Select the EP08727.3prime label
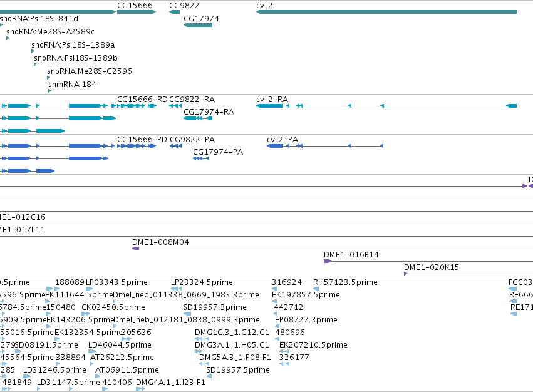This screenshot has height=392, width=533. (306, 320)
